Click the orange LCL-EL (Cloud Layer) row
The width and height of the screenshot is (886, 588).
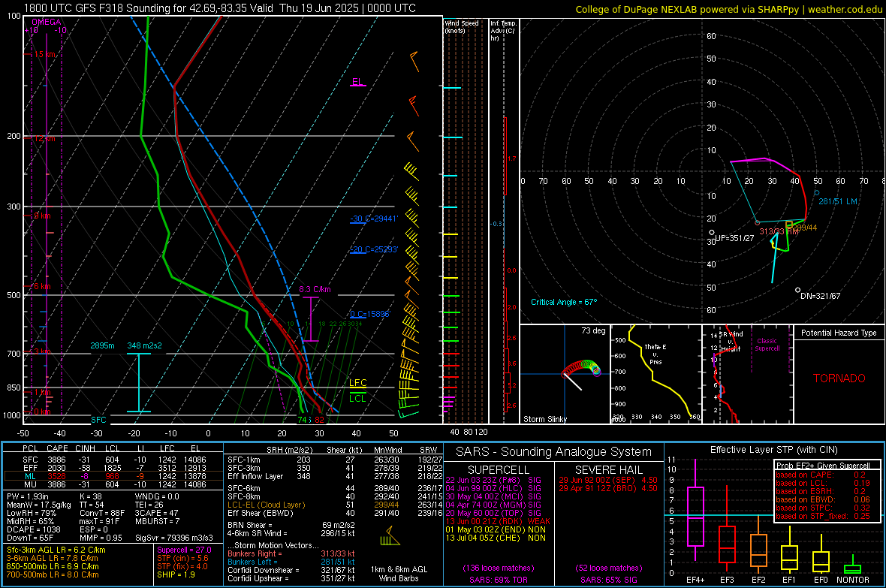tap(335, 505)
